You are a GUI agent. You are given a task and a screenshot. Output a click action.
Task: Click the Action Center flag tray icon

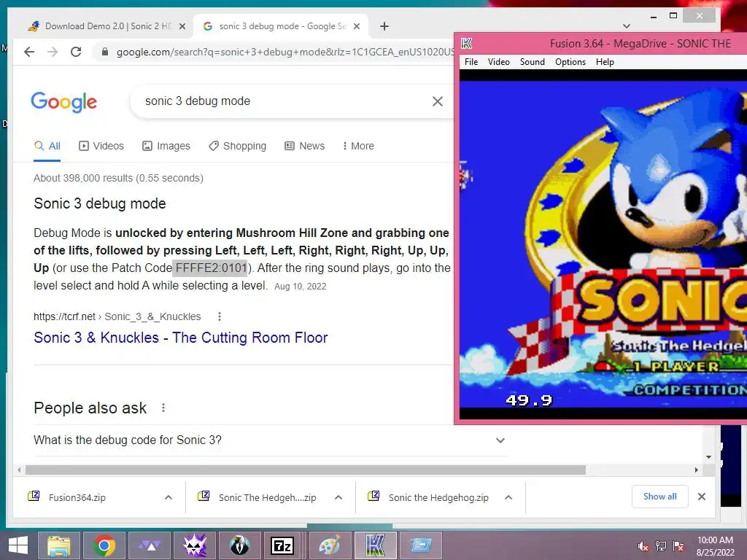(678, 546)
